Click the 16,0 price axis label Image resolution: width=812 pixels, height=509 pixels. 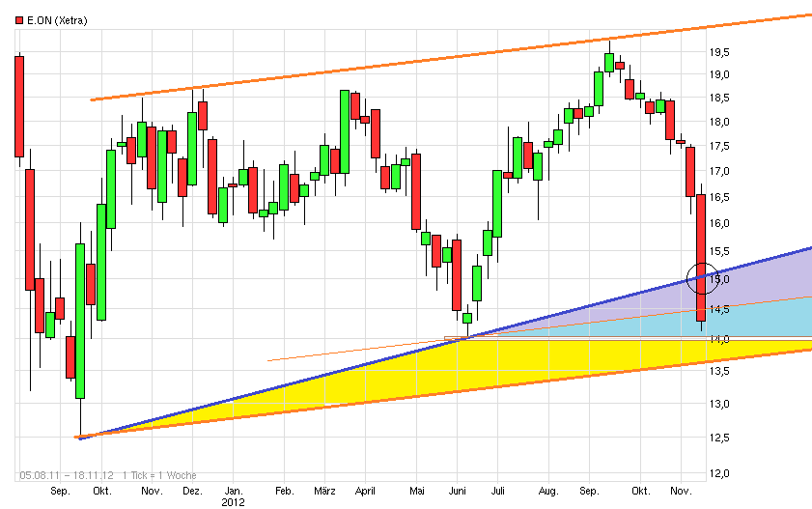719,223
